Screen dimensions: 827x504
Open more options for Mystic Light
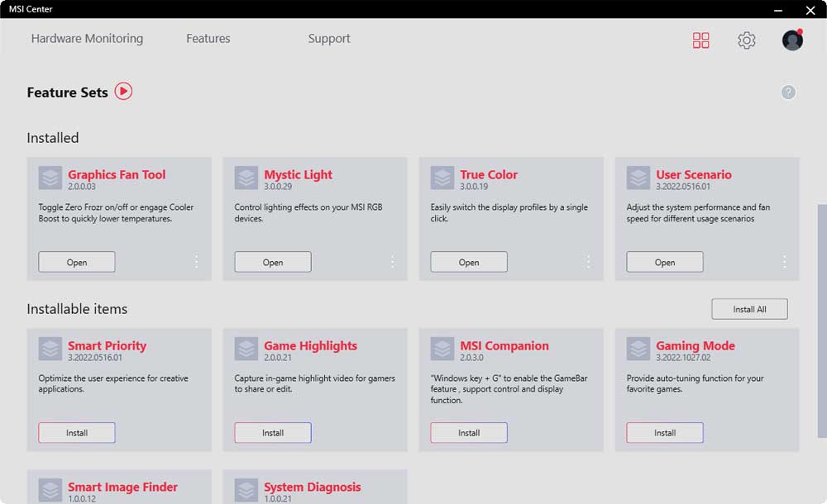click(x=392, y=261)
